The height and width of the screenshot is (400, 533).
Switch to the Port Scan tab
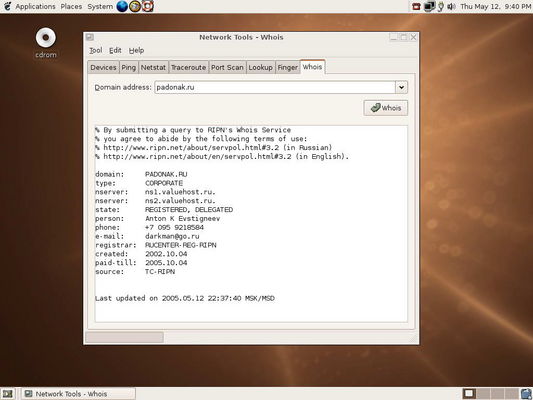227,67
